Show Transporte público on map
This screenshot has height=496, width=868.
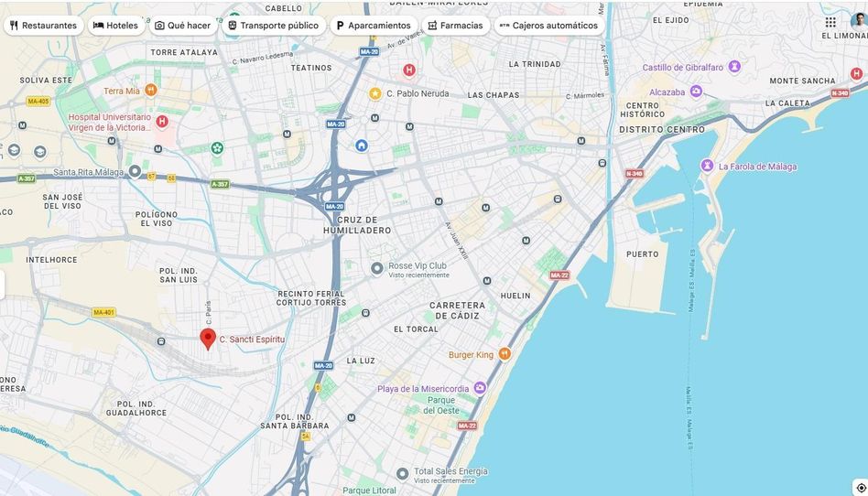(x=274, y=26)
